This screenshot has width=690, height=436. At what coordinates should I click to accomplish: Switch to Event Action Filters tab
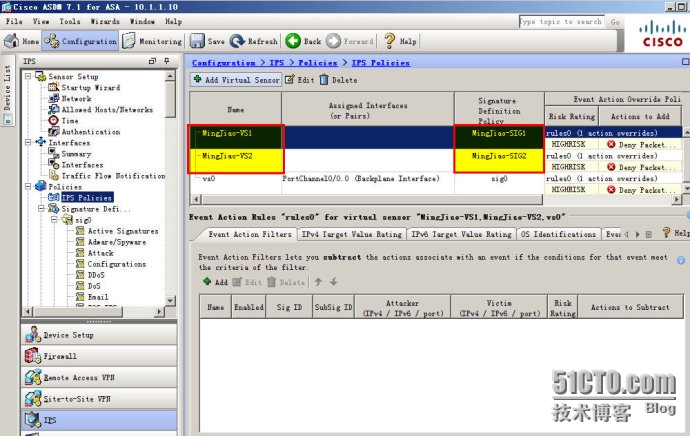[x=250, y=234]
